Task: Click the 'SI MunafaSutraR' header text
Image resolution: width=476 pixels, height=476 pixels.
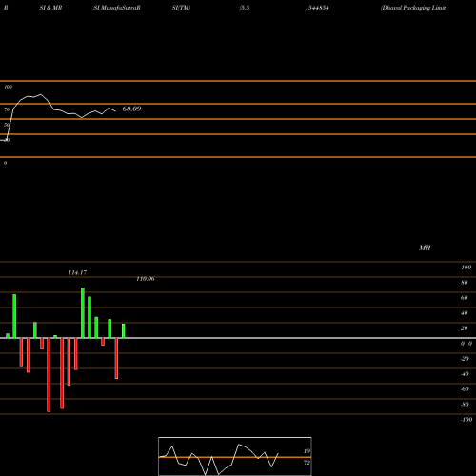Action: coord(117,8)
